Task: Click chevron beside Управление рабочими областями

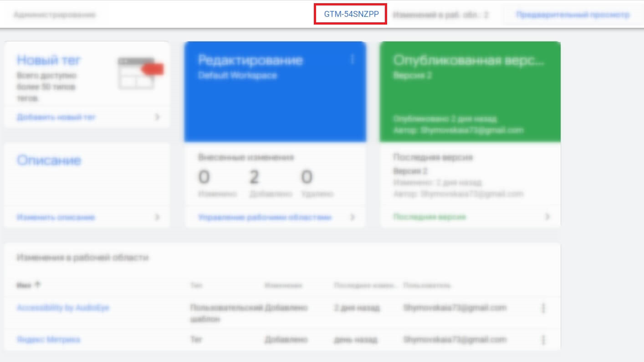Action: point(352,217)
